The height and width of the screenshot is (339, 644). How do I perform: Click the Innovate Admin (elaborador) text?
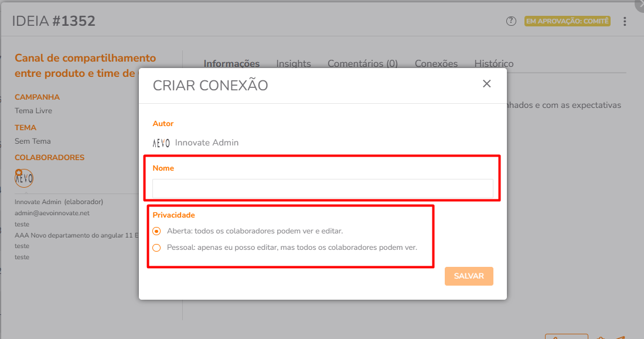coord(59,202)
